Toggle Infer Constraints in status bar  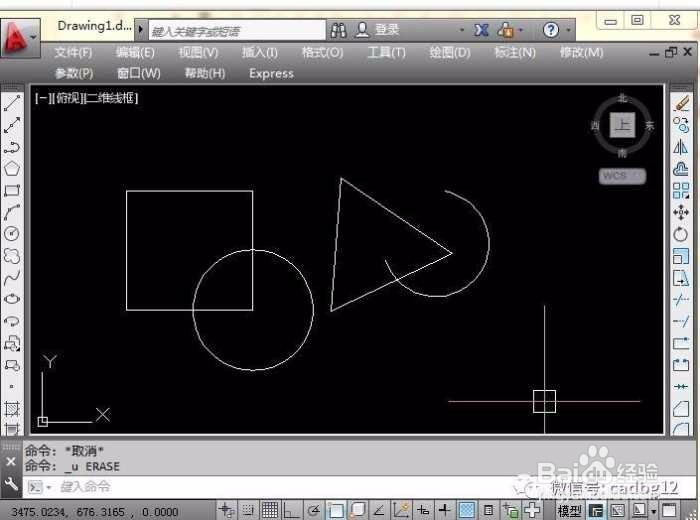coord(227,510)
